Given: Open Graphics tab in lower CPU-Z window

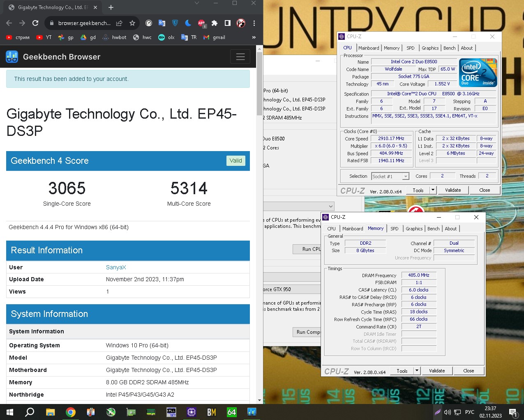Looking at the screenshot, I should (x=414, y=229).
